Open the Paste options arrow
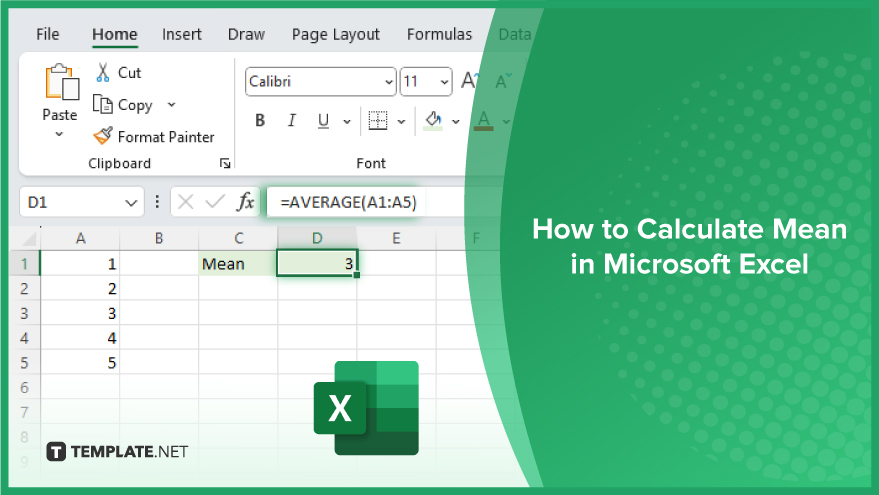879x495 pixels. [59, 135]
